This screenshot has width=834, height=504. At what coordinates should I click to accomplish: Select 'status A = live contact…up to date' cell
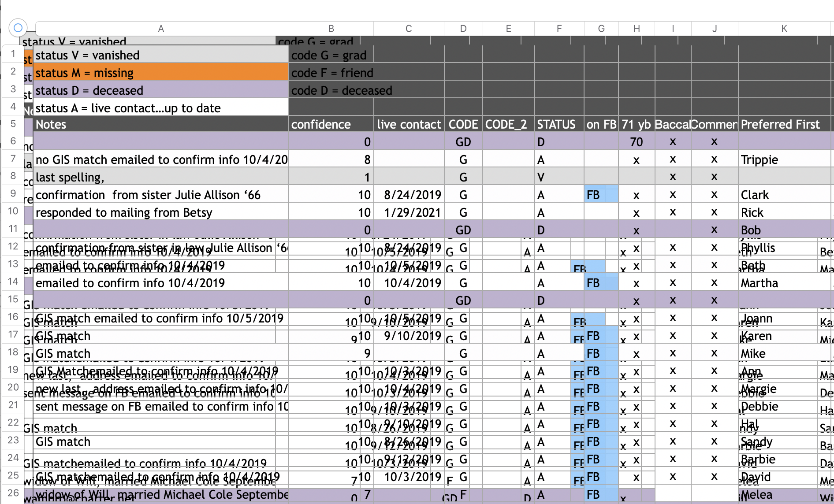click(x=161, y=107)
